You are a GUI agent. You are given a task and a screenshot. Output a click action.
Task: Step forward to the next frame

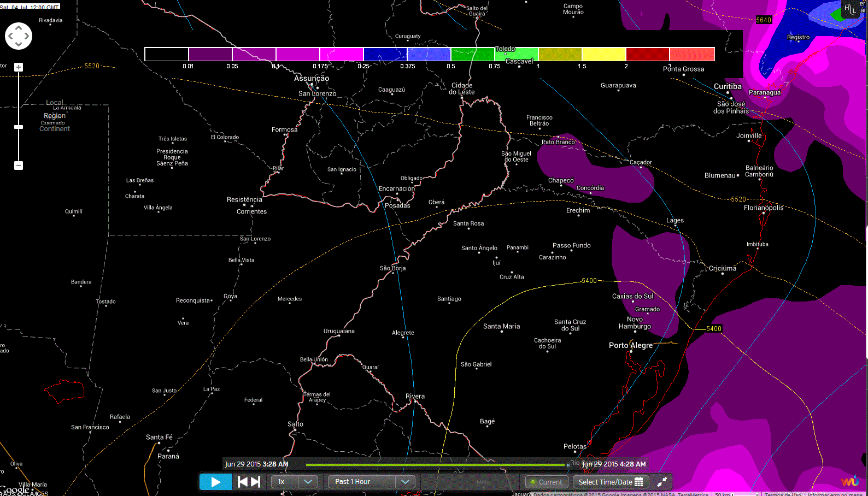(255, 482)
